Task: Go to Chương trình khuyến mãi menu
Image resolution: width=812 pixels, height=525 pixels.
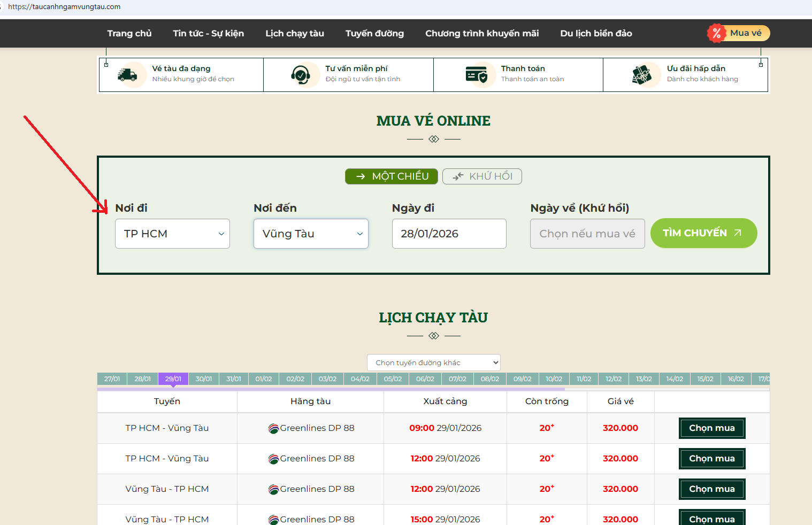Action: 482,33
